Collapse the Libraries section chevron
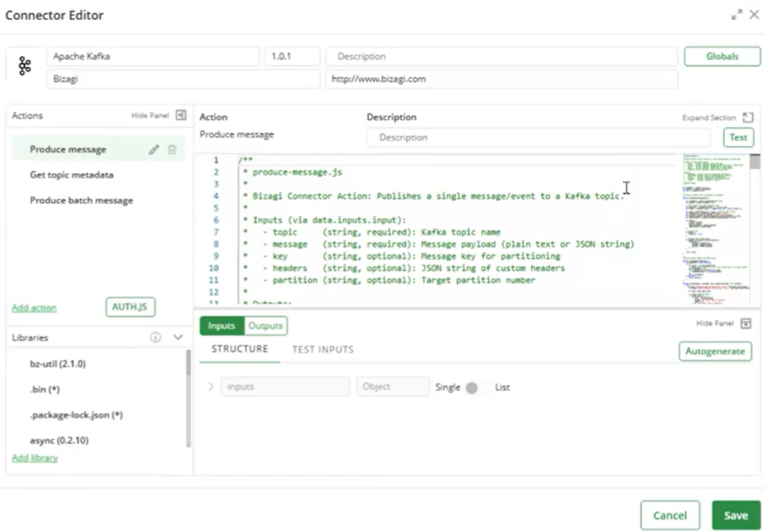This screenshot has width=764, height=532. (178, 337)
